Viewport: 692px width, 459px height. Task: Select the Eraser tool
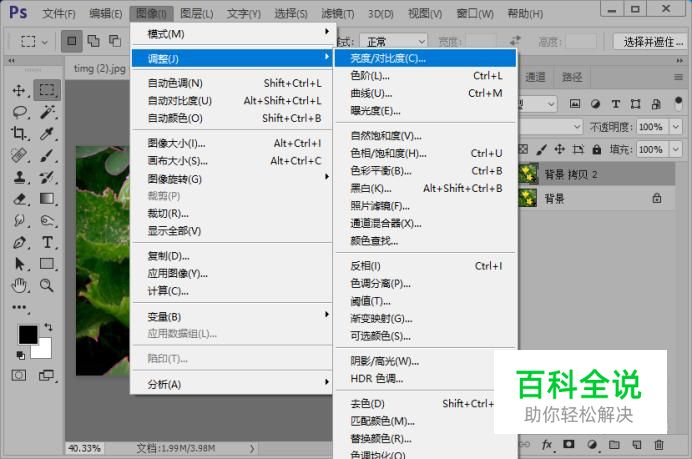19,199
